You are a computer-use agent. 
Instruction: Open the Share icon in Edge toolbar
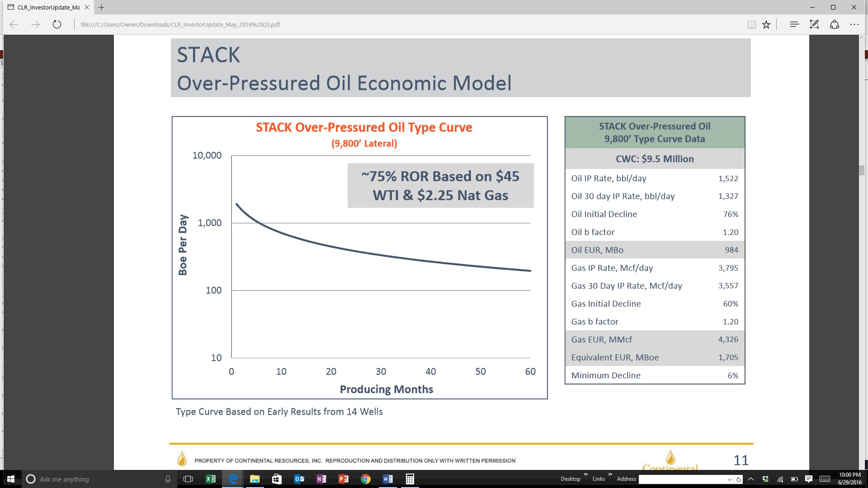point(835,24)
